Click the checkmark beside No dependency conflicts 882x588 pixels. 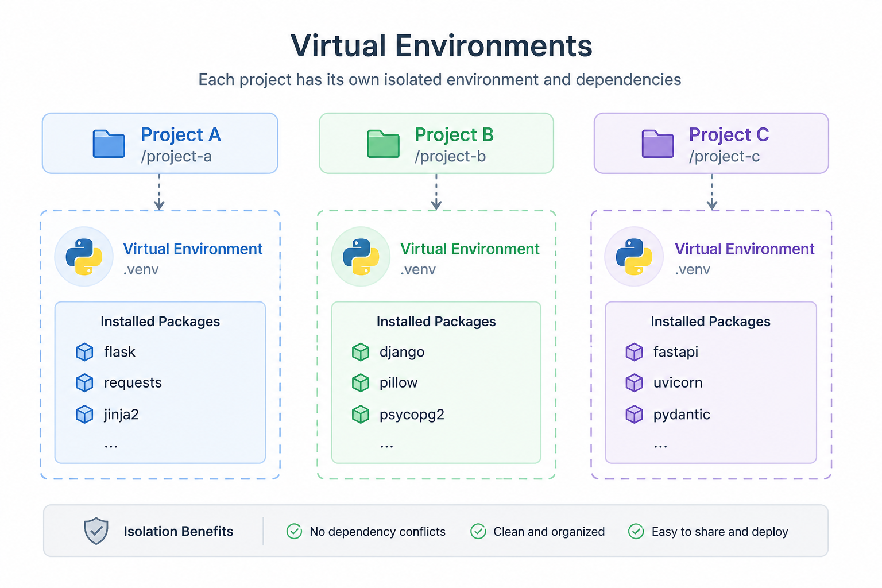(295, 532)
